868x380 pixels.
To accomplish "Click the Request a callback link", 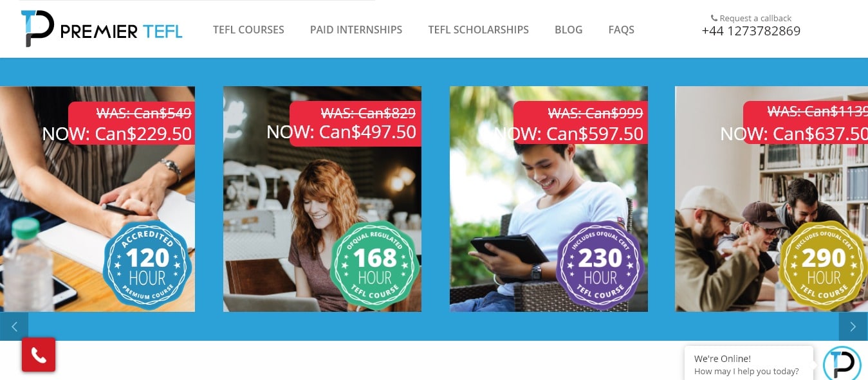I will 755,18.
